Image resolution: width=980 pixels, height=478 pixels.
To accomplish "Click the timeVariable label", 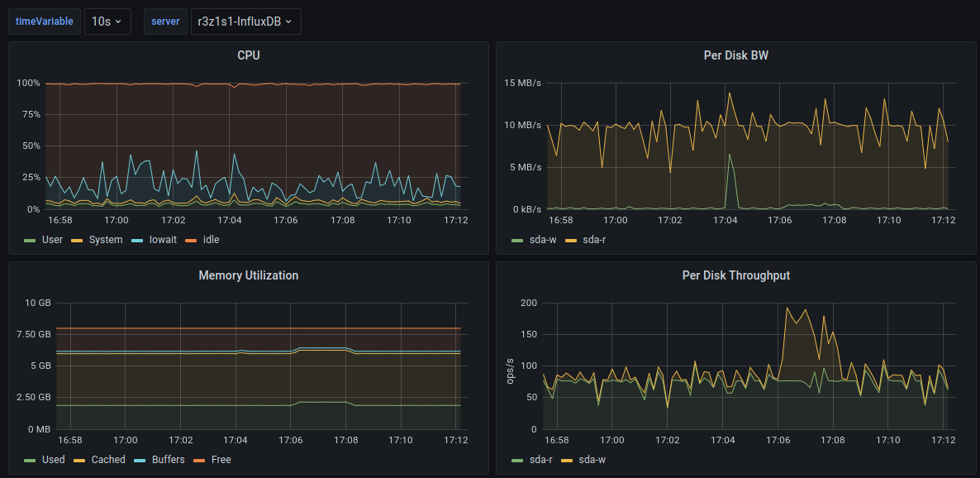I will [x=45, y=22].
